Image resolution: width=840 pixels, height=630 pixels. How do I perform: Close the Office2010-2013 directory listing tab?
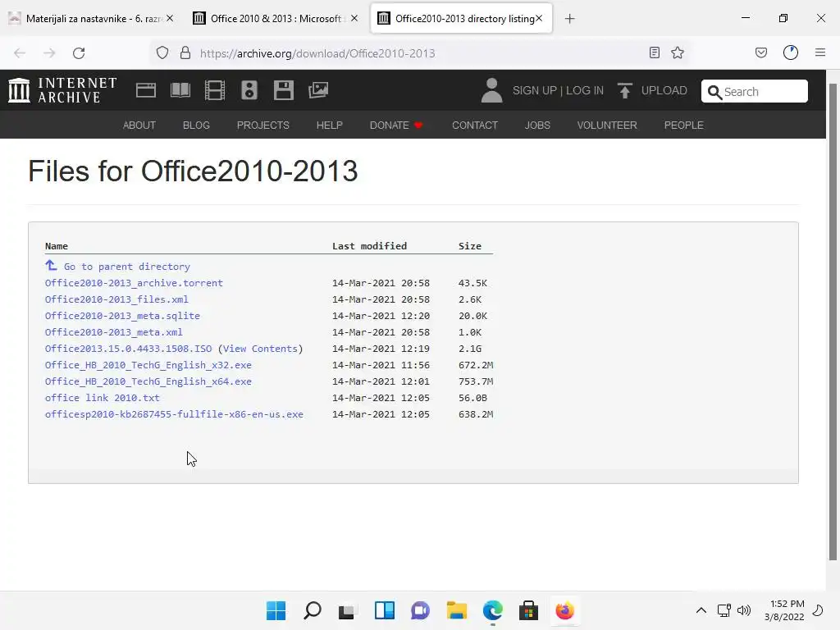539,18
